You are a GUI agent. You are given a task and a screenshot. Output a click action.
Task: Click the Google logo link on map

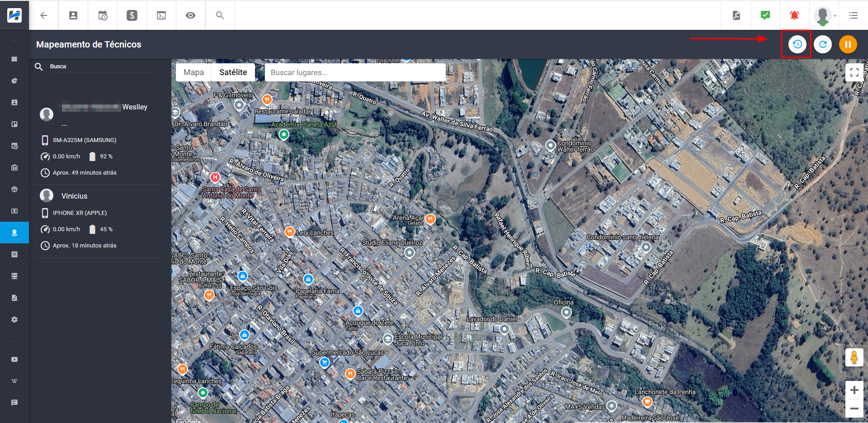click(189, 420)
